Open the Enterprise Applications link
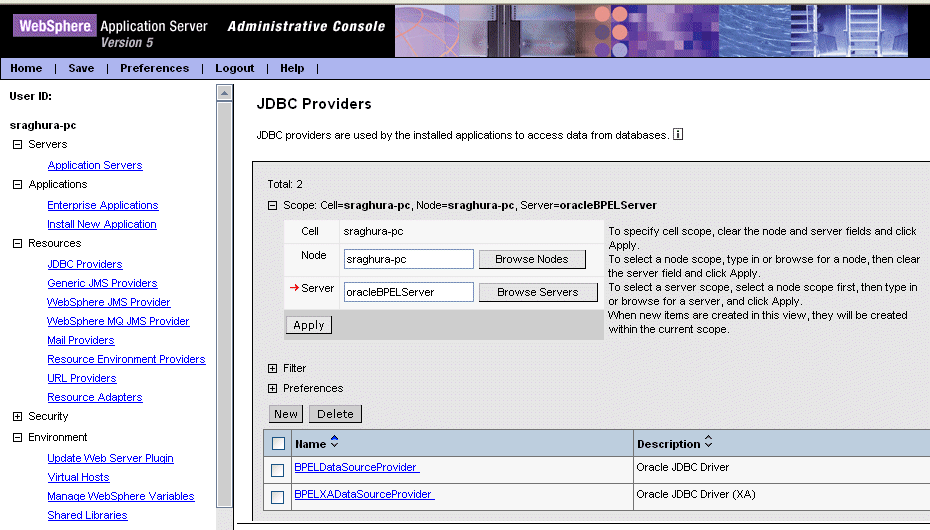Image resolution: width=930 pixels, height=530 pixels. tap(103, 205)
